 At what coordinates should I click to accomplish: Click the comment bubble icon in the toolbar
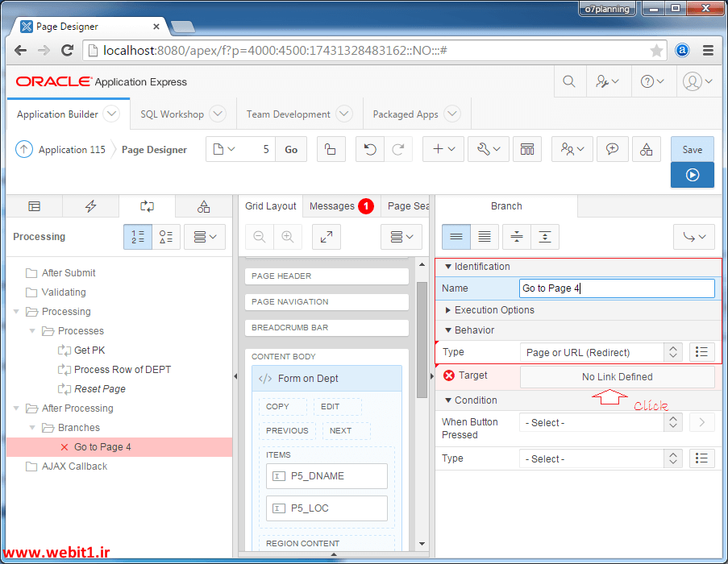(x=611, y=149)
